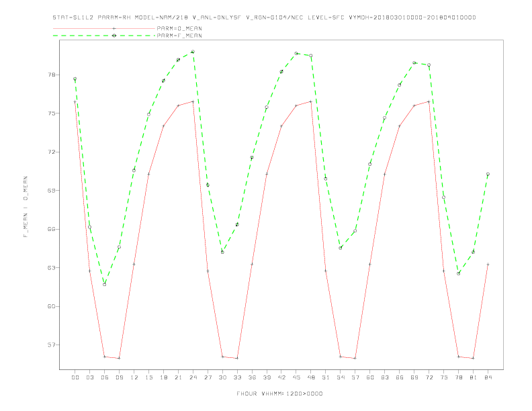
Task: Select red O_MEAN plus marker at hour 48
Action: pos(311,101)
